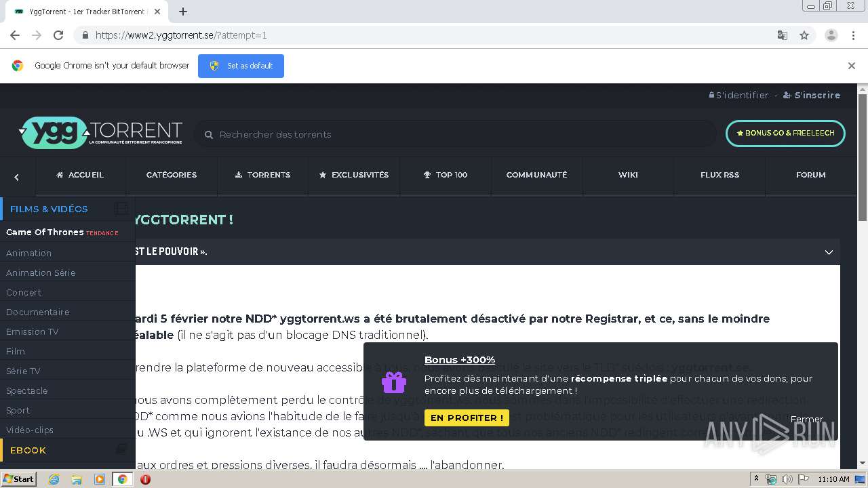Image resolution: width=868 pixels, height=488 pixels.
Task: Reload the page with refresh icon
Action: 58,35
